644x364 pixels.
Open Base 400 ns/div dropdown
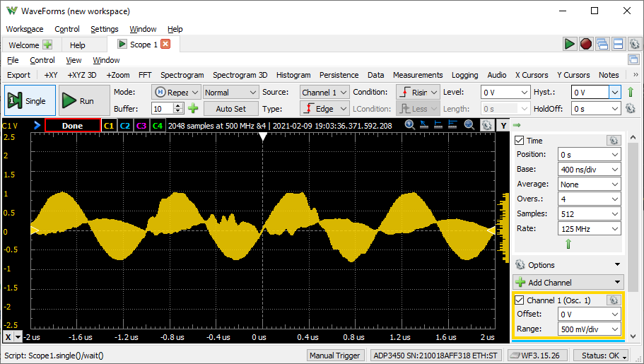[590, 169]
